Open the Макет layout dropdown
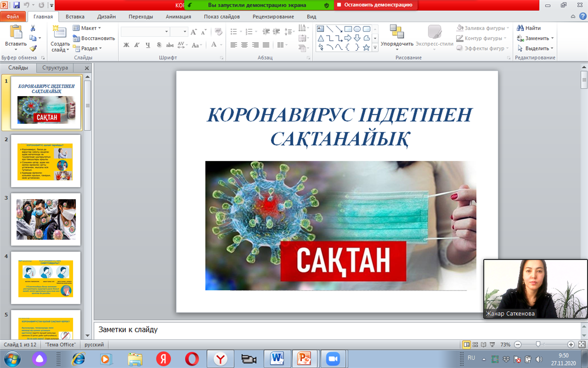The height and width of the screenshot is (368, 588). click(87, 28)
